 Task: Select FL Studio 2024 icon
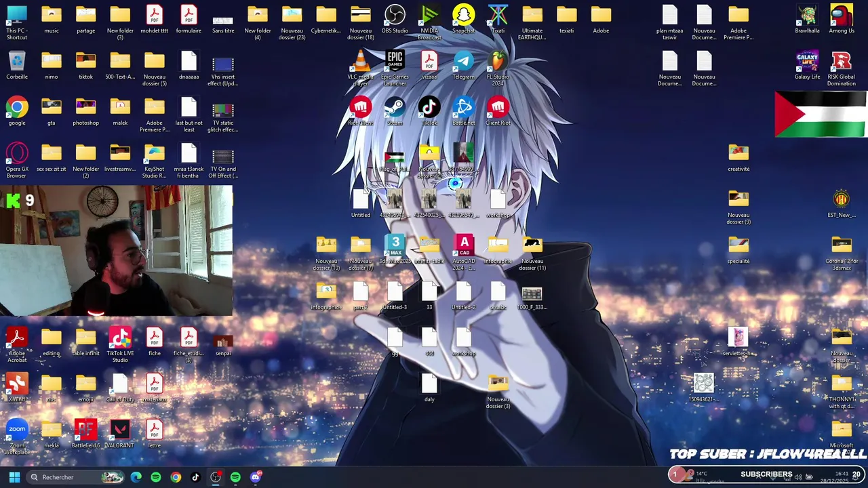[x=498, y=68]
